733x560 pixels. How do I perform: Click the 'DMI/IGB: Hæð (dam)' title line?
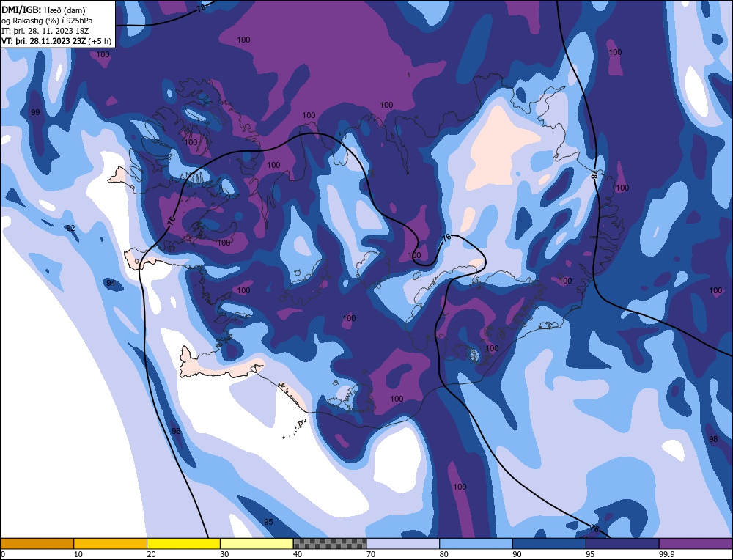tap(43, 10)
